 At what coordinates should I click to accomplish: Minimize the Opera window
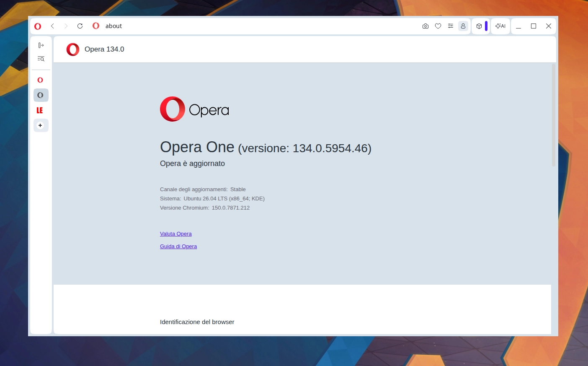click(x=518, y=26)
